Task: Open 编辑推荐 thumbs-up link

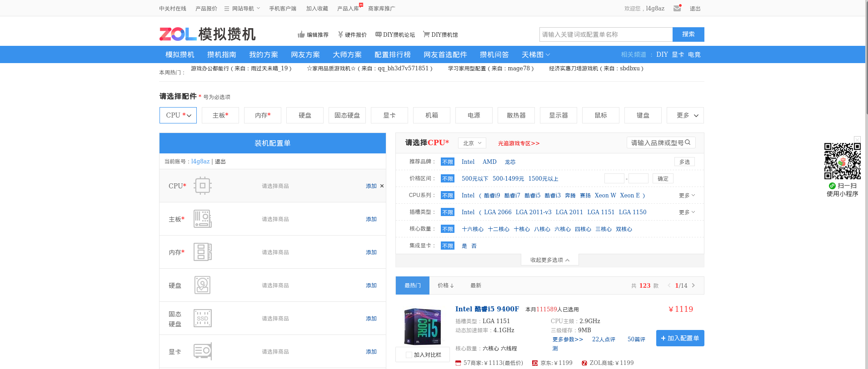Action: [313, 34]
